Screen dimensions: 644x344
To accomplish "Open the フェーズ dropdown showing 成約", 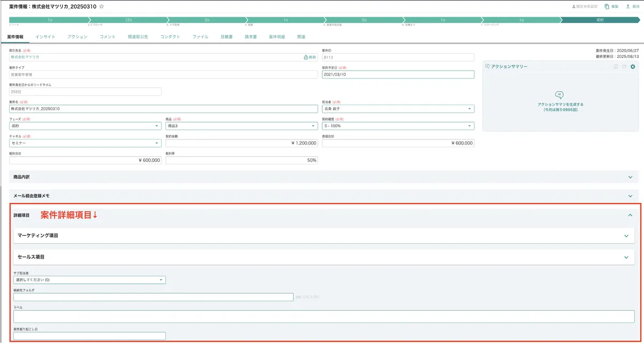I will (85, 126).
